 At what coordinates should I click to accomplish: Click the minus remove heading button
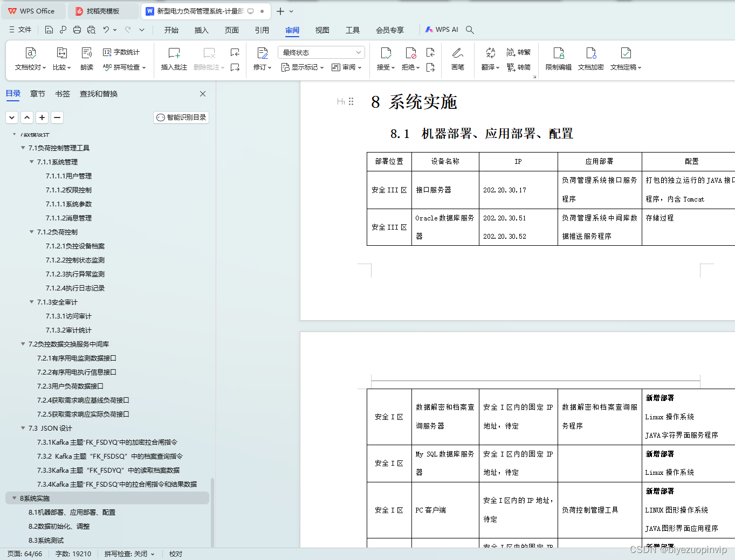57,117
